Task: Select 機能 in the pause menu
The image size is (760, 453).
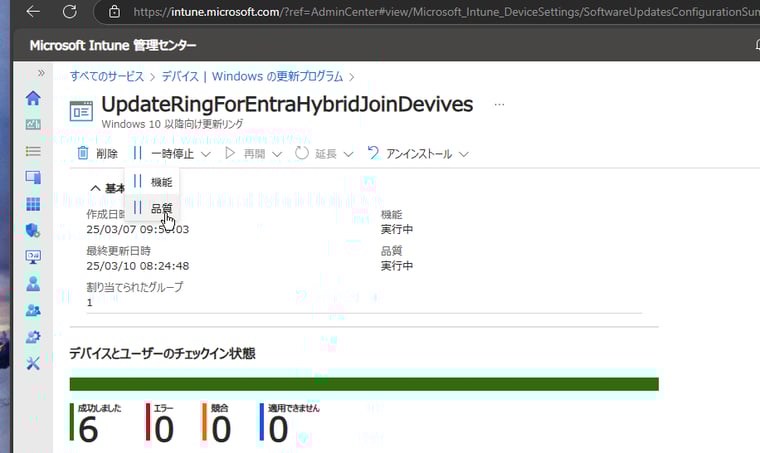Action: [153, 182]
